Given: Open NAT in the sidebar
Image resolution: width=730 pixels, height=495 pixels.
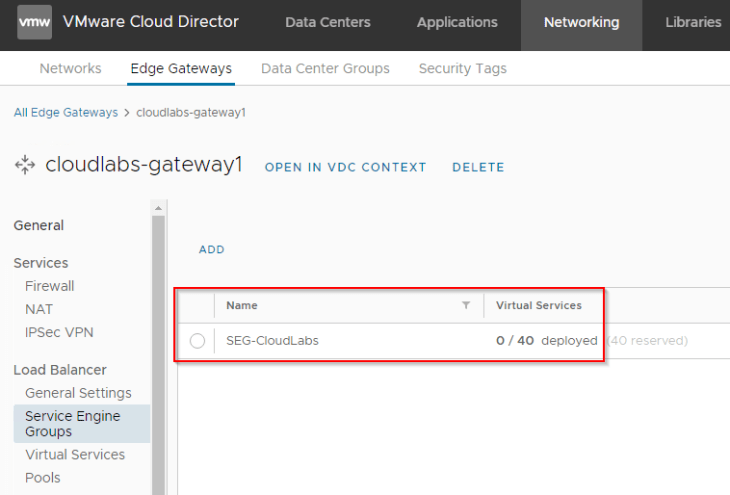Looking at the screenshot, I should click(x=39, y=309).
